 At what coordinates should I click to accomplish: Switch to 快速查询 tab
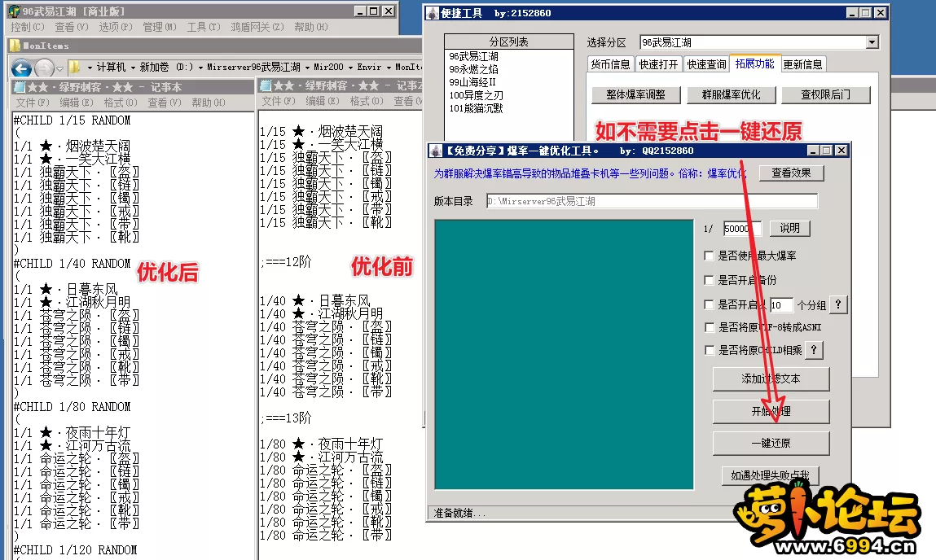[706, 64]
